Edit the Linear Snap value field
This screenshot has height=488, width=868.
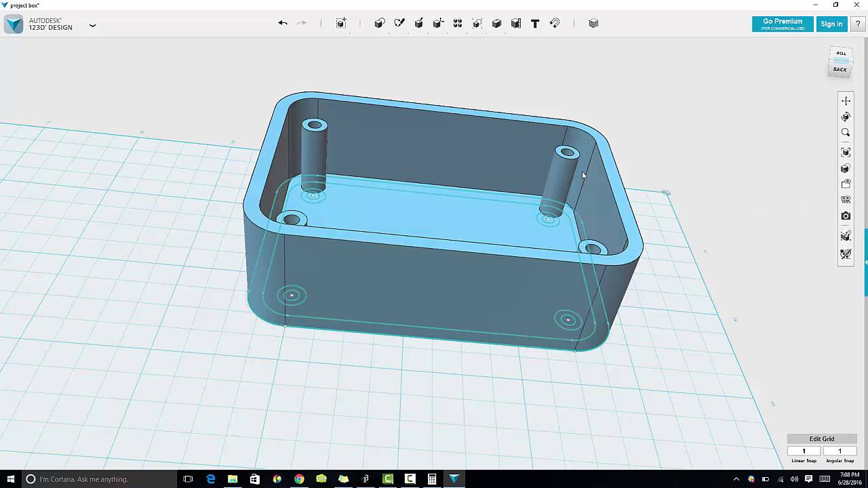pos(804,451)
